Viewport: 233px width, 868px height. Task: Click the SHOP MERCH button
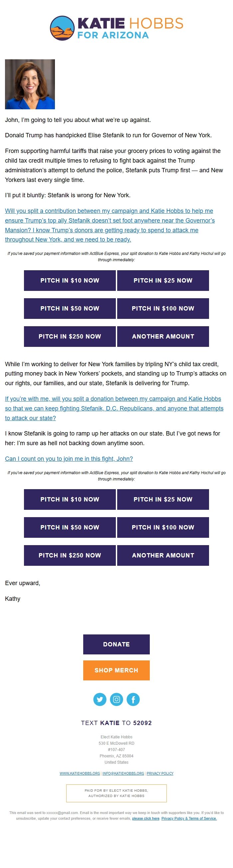click(116, 670)
